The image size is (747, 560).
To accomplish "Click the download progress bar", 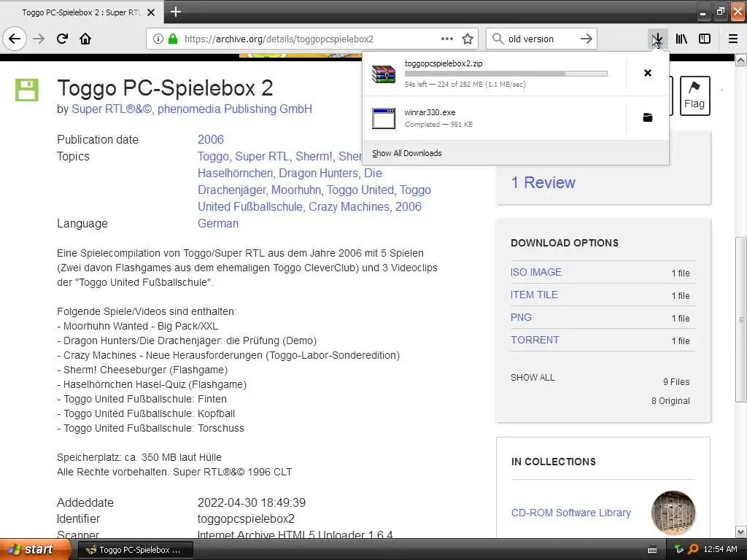I will click(x=506, y=74).
